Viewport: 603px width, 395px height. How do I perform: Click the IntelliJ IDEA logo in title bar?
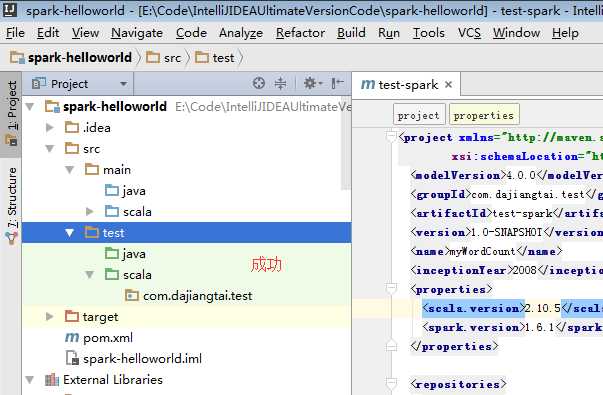10,9
